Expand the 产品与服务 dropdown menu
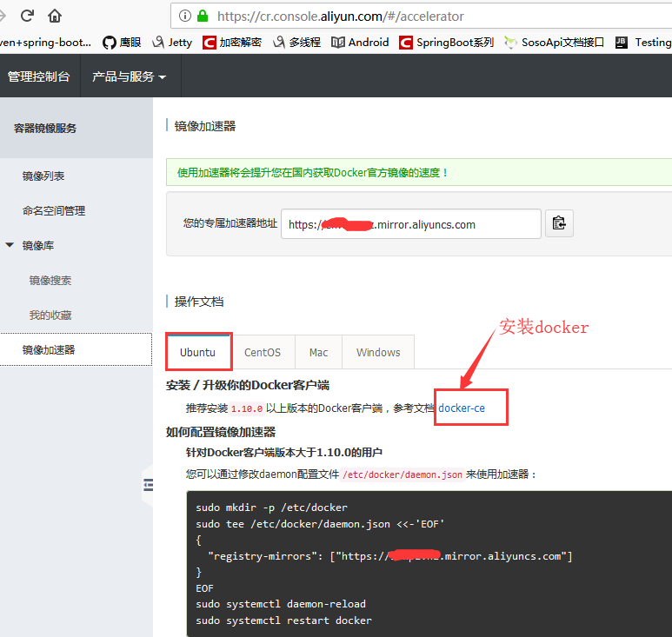The image size is (672, 637). [129, 76]
